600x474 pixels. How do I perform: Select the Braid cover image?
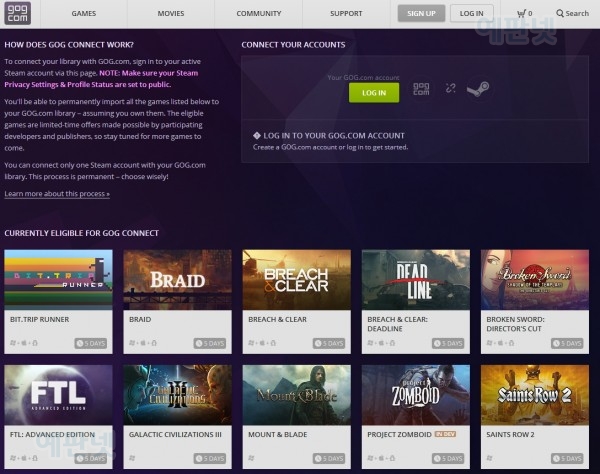tap(178, 280)
